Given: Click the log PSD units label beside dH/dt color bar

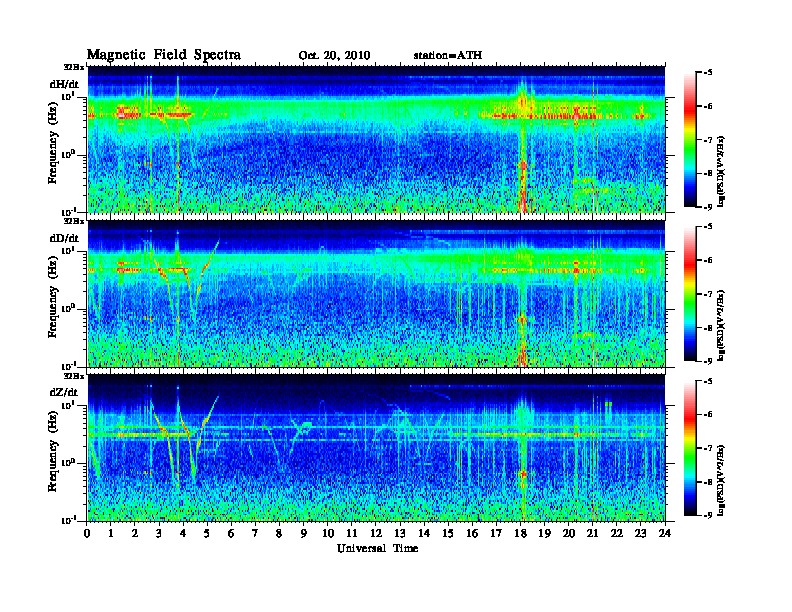Looking at the screenshot, I should pos(721,171).
